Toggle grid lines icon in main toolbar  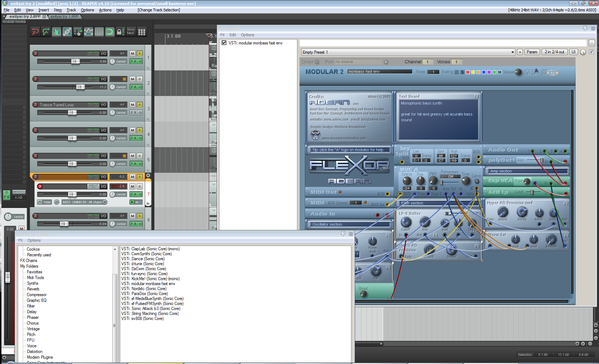[99, 32]
